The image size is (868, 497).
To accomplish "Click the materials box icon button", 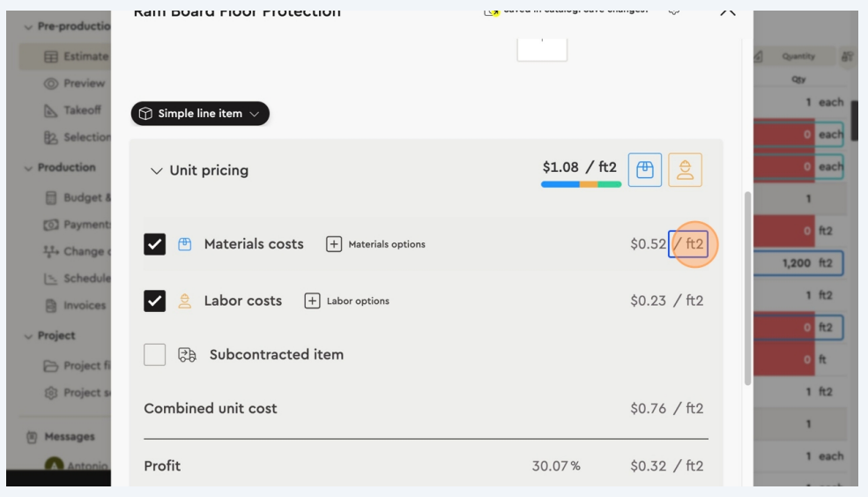I will (x=644, y=170).
